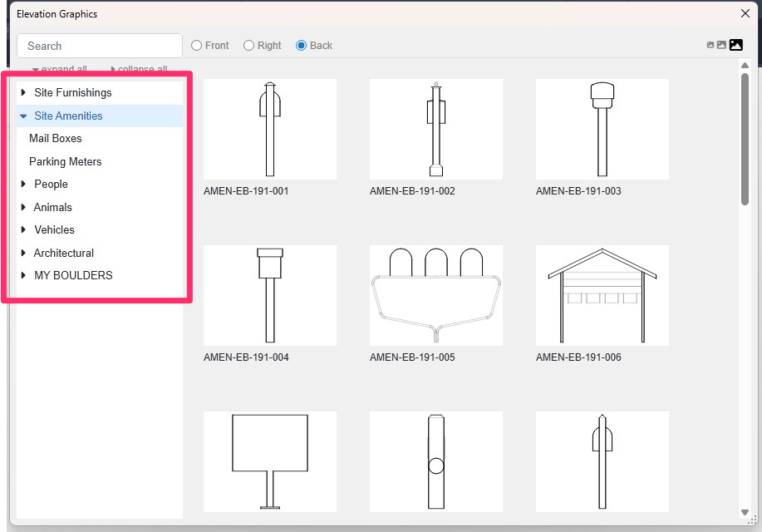Choose the AMEN-EB-191-005 bike rack graphic
Screen dimensions: 762x532
[x=435, y=295]
